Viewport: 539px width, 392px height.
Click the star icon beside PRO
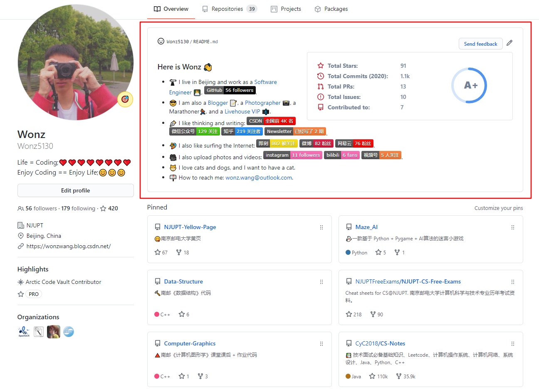point(21,294)
